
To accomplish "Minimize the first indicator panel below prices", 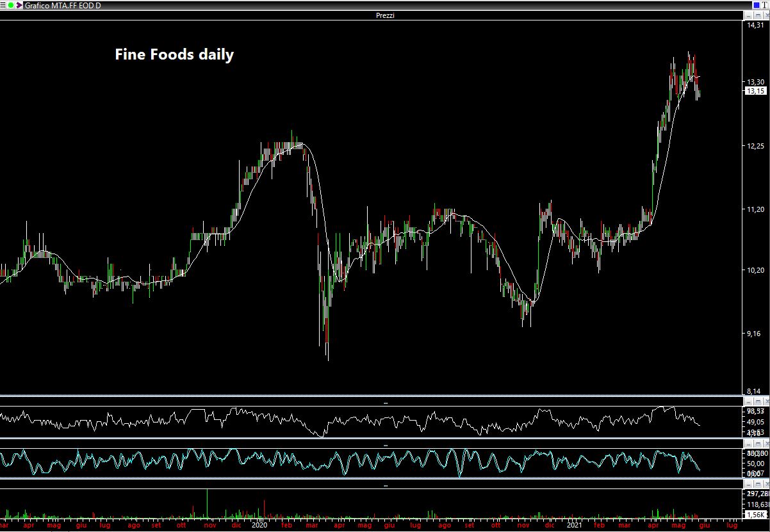I will [x=748, y=401].
